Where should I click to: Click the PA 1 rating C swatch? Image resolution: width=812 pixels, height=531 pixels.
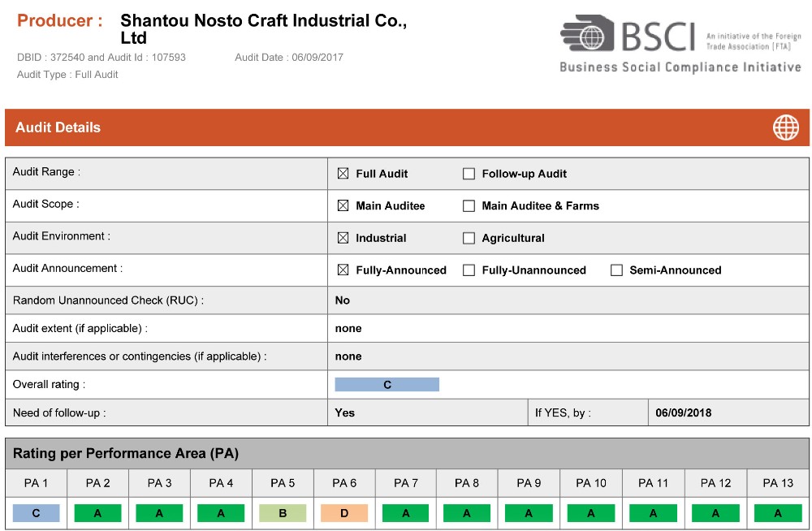click(x=36, y=513)
